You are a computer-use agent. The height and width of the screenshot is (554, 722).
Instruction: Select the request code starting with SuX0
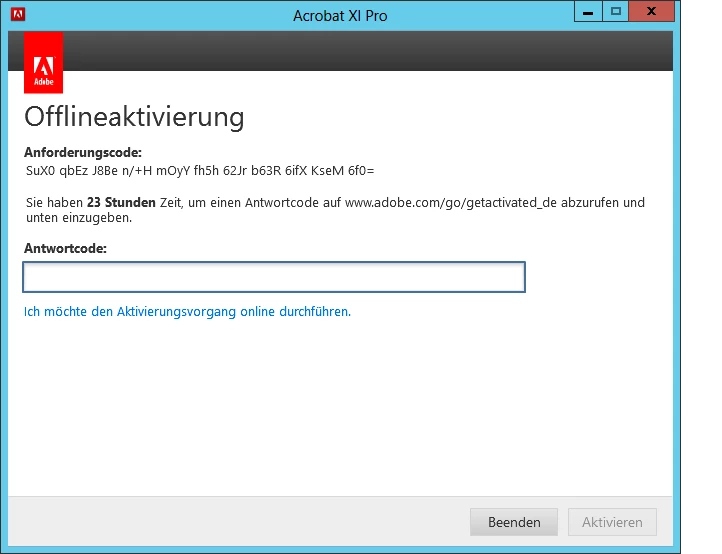pyautogui.click(x=200, y=171)
